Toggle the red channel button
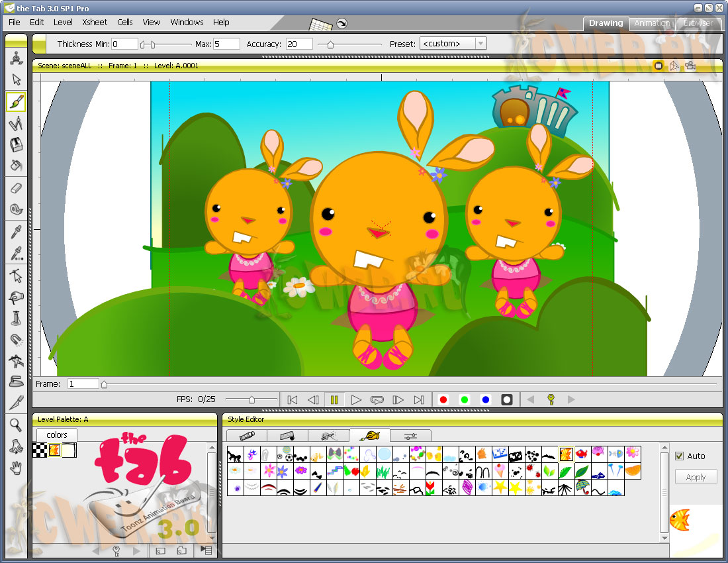 [x=443, y=400]
